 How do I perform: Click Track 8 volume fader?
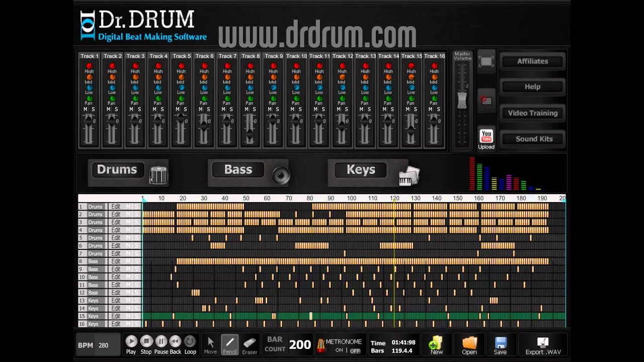click(x=250, y=133)
